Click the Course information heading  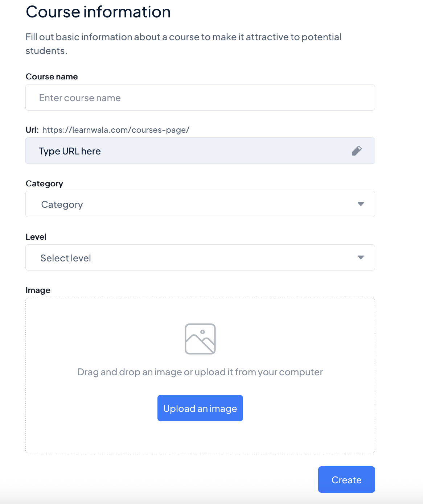click(98, 12)
